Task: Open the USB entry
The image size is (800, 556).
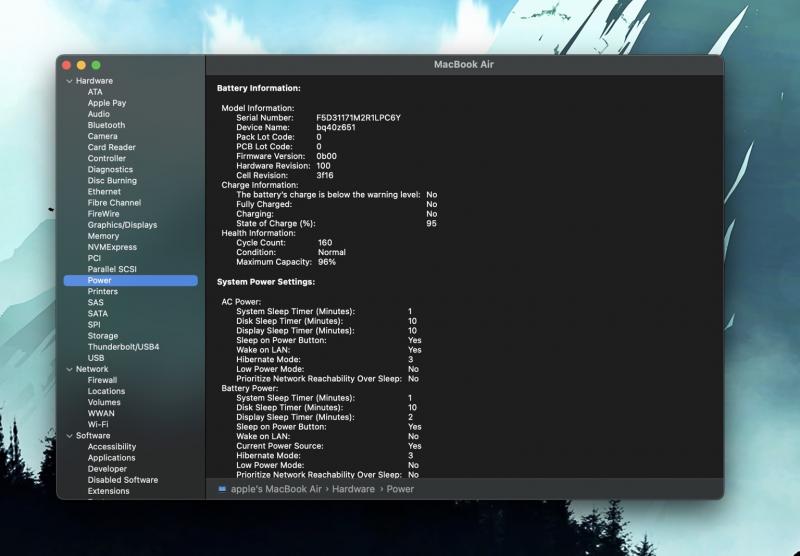Action: (95, 358)
